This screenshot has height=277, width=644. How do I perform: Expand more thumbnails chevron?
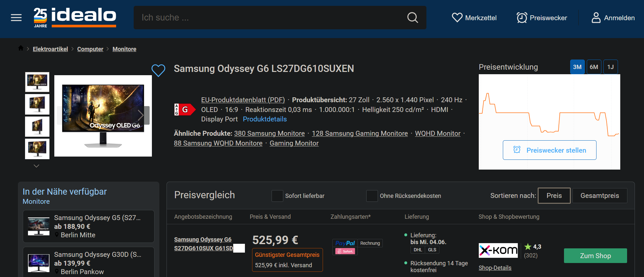[36, 166]
